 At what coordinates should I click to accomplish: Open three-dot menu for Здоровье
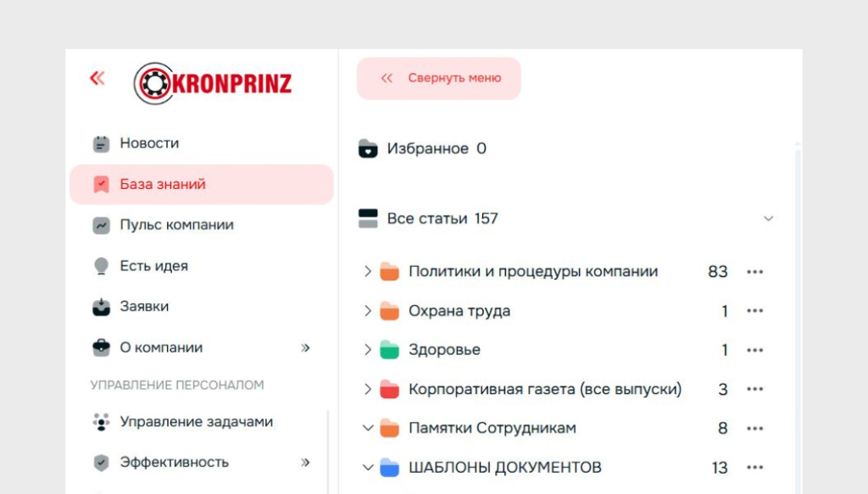coord(755,350)
